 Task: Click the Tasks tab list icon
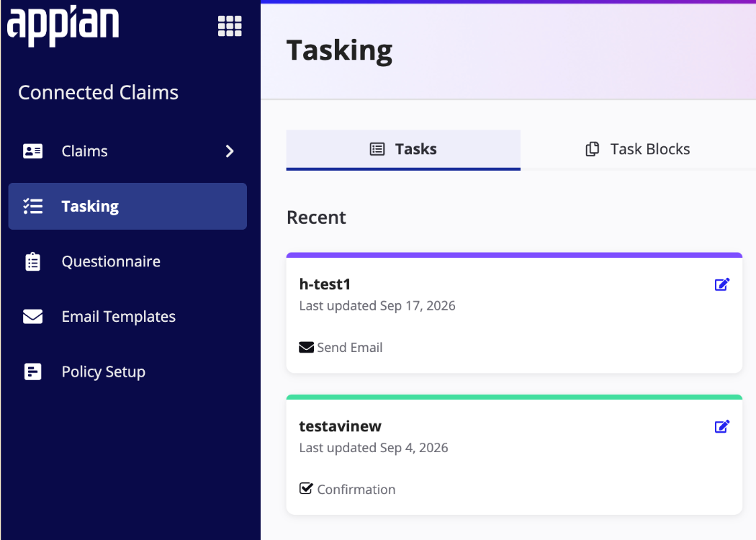coord(377,149)
